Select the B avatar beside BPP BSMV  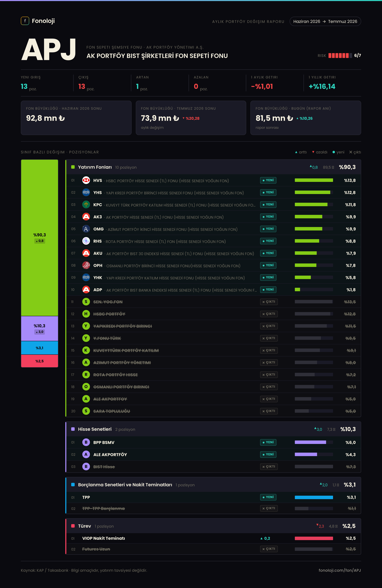tap(86, 442)
